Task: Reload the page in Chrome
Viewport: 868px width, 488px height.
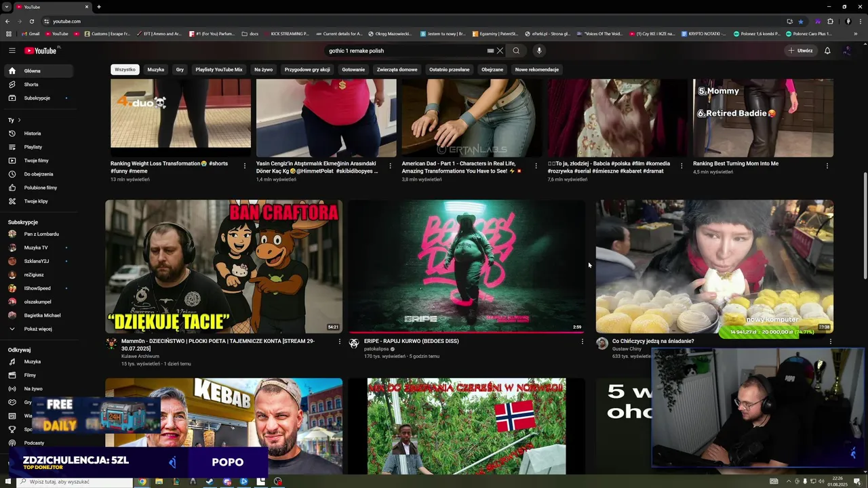Action: pyautogui.click(x=31, y=21)
